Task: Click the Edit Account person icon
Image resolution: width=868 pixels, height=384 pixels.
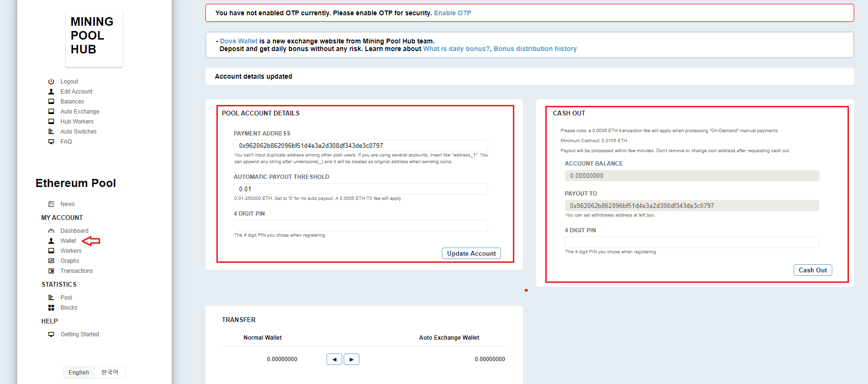Action: click(51, 92)
